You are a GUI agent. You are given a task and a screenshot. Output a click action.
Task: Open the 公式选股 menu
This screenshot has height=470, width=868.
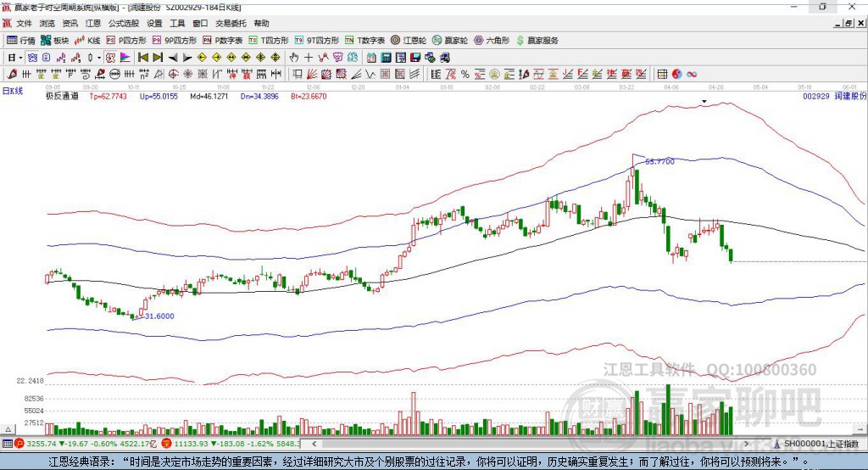[124, 23]
